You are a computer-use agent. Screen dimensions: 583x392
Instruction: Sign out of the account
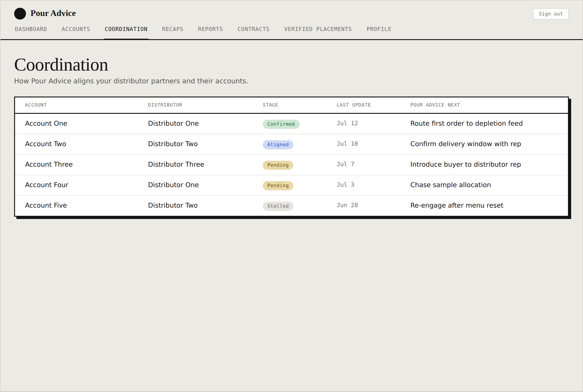tap(550, 14)
